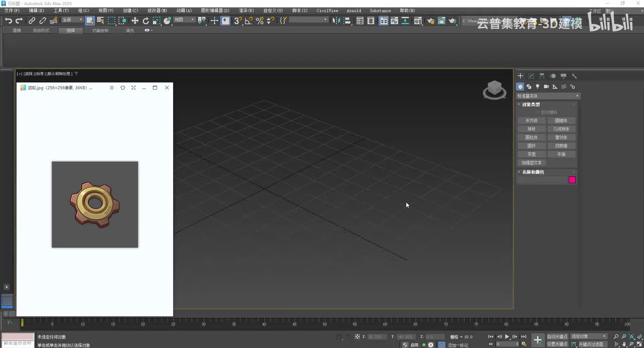
Task: Activate the Rotate tool
Action: 146,21
